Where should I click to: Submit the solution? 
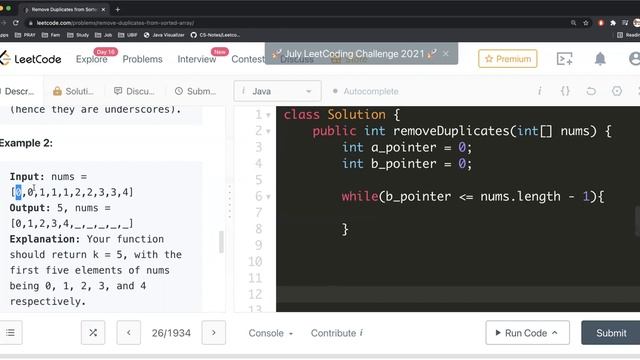pos(611,333)
